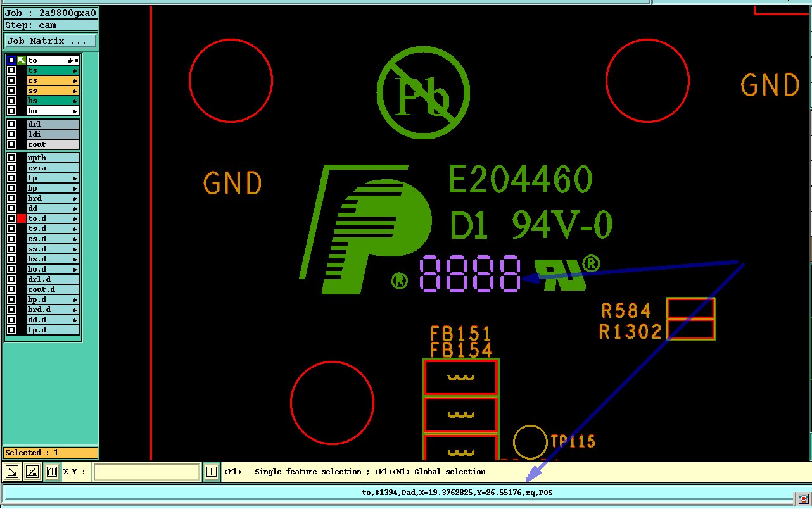The image size is (812, 509).
Task: Select the 'rout' layer name
Action: [53, 144]
